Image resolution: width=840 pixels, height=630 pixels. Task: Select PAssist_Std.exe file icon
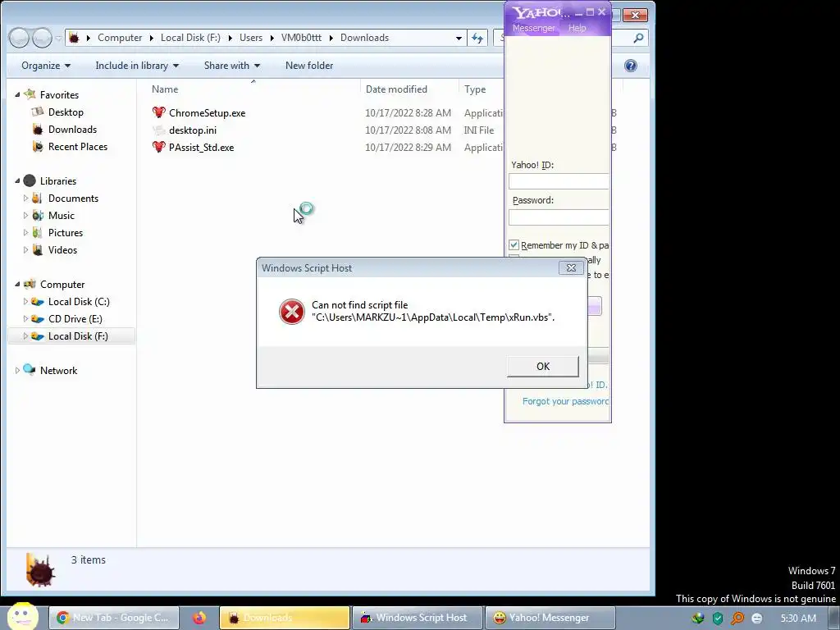pos(158,148)
